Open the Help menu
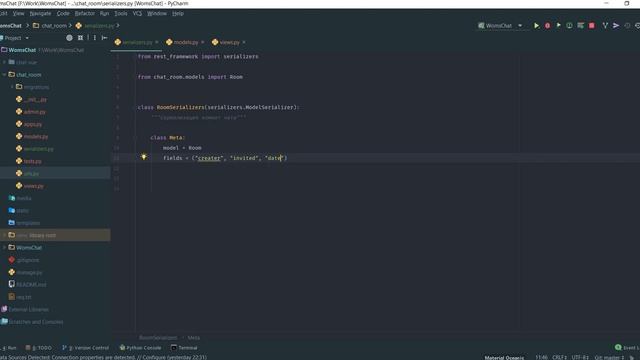This screenshot has width=640, height=360. click(178, 13)
